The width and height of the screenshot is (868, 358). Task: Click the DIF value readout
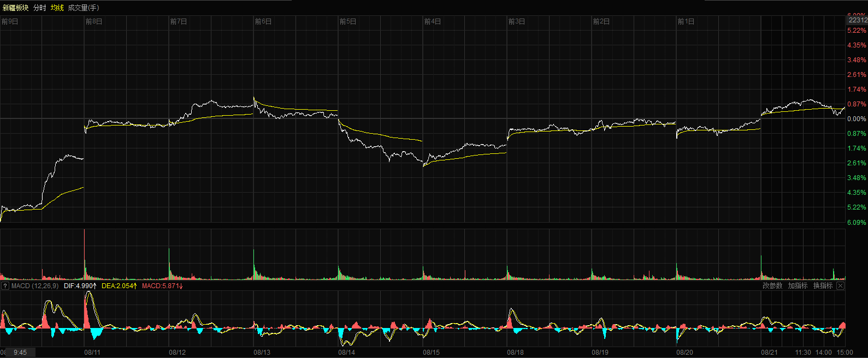click(80, 286)
